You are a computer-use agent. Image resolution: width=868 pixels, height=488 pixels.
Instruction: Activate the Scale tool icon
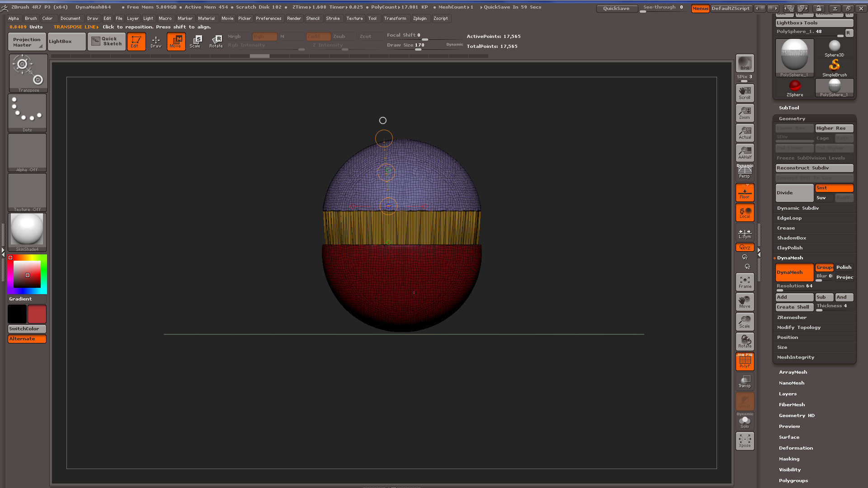195,41
